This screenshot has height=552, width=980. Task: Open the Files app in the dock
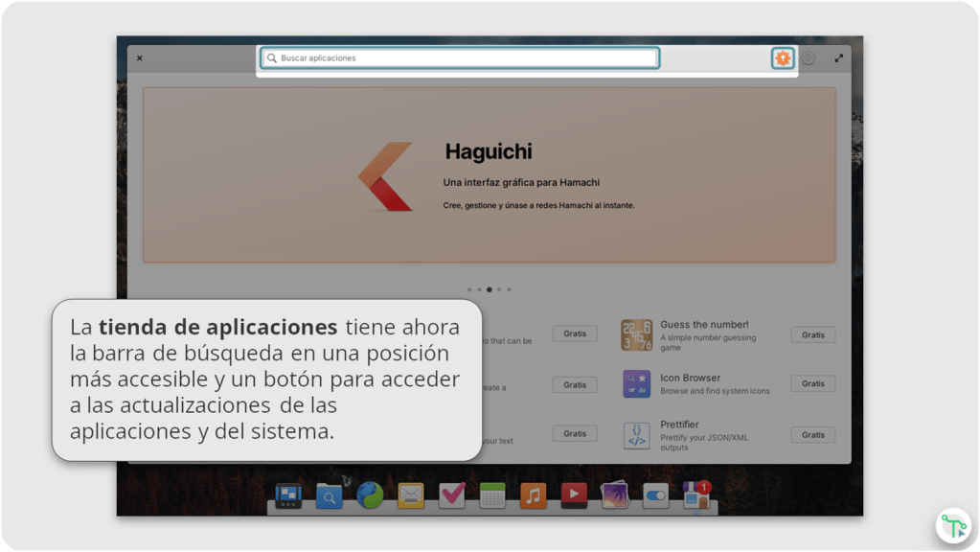click(x=329, y=495)
